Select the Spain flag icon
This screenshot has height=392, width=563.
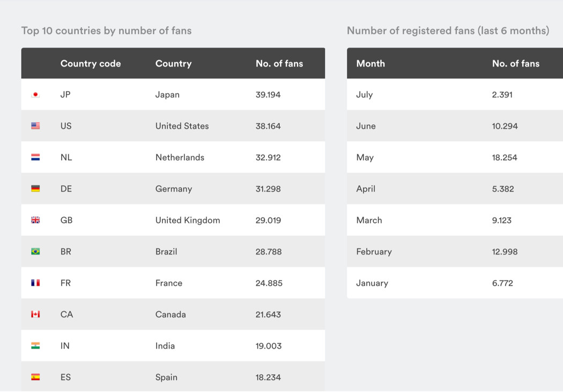pos(35,377)
